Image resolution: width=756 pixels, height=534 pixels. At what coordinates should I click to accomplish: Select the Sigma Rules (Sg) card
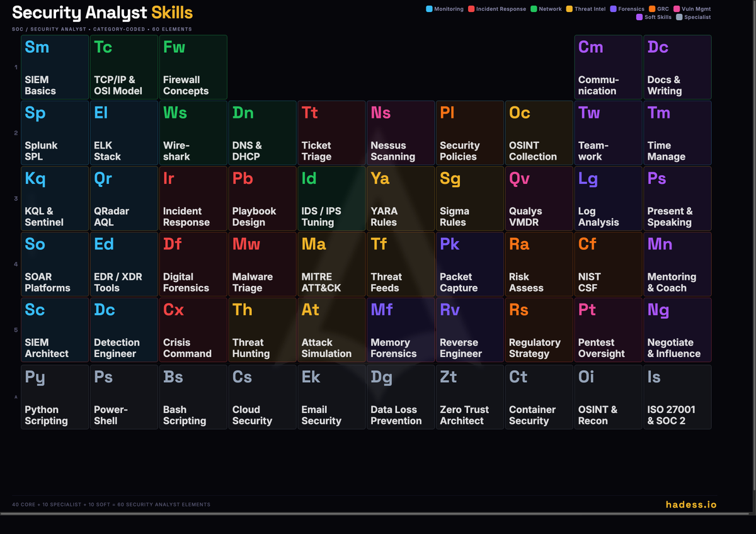tap(470, 198)
